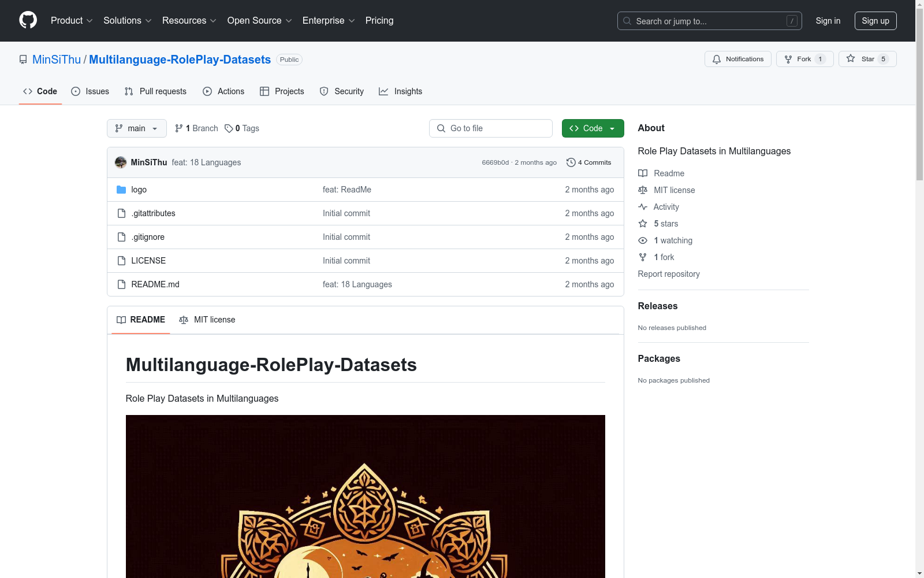The image size is (924, 578).
Task: Click Report repository
Action: [669, 274]
